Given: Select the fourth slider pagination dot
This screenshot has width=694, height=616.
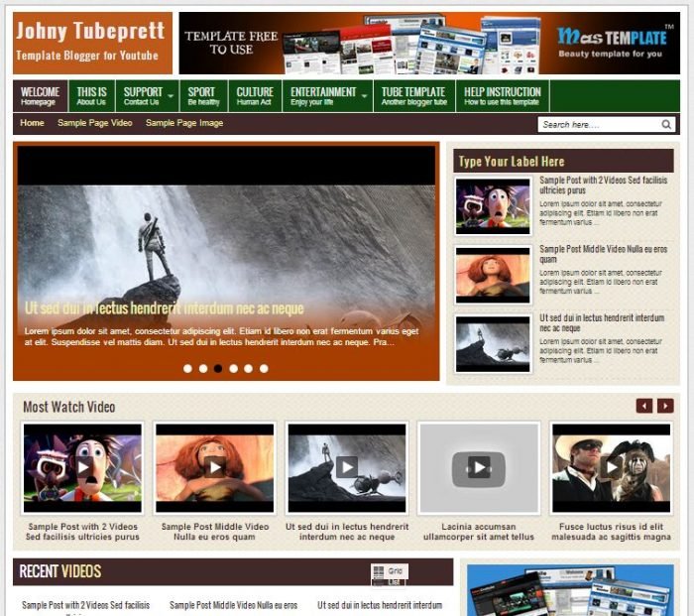Looking at the screenshot, I should 234,368.
